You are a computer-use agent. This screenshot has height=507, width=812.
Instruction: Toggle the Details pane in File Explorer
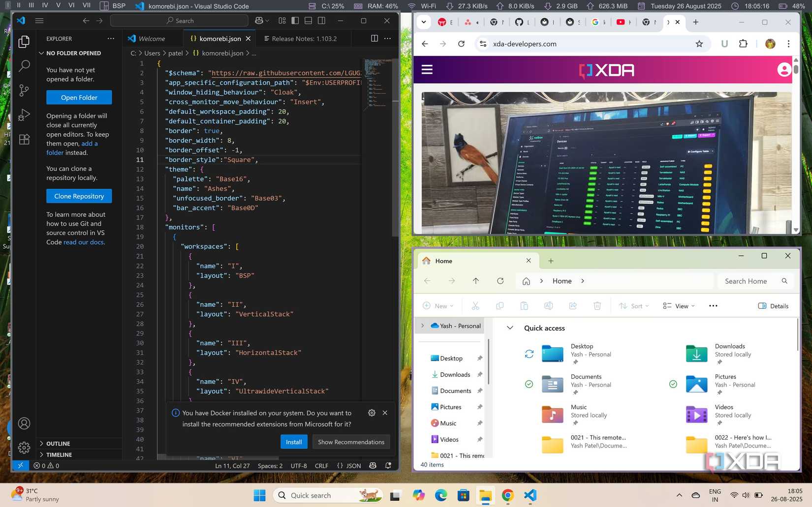coord(774,305)
